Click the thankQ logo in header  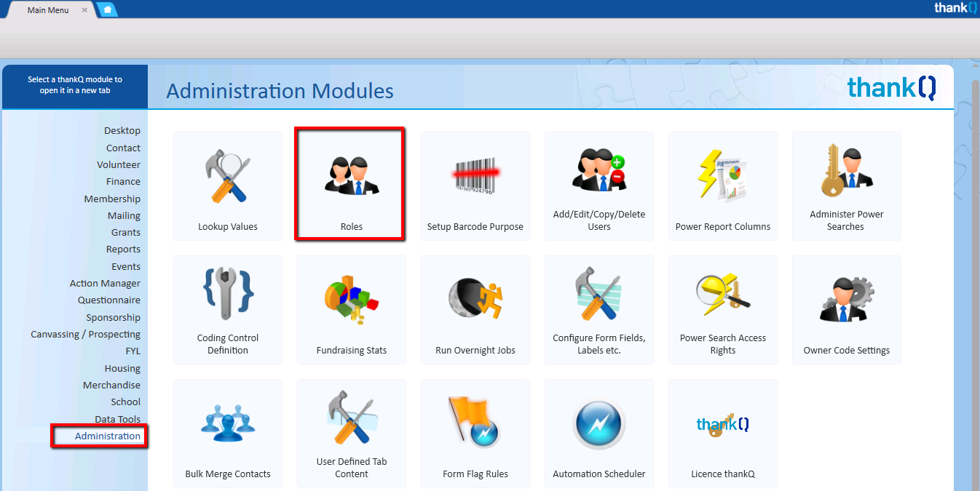pyautogui.click(x=891, y=88)
